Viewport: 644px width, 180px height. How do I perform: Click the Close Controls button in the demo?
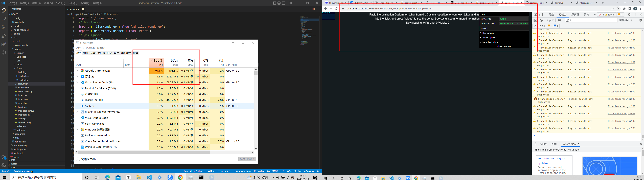[x=504, y=46]
